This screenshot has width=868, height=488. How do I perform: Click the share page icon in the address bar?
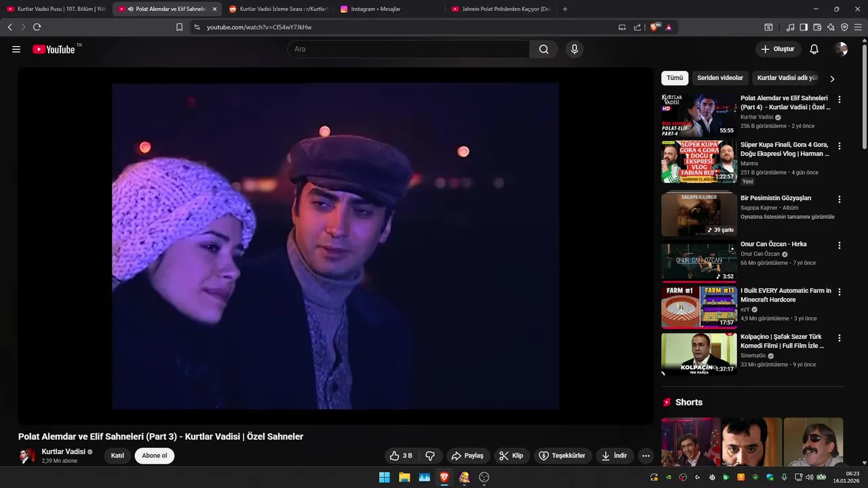coord(637,27)
